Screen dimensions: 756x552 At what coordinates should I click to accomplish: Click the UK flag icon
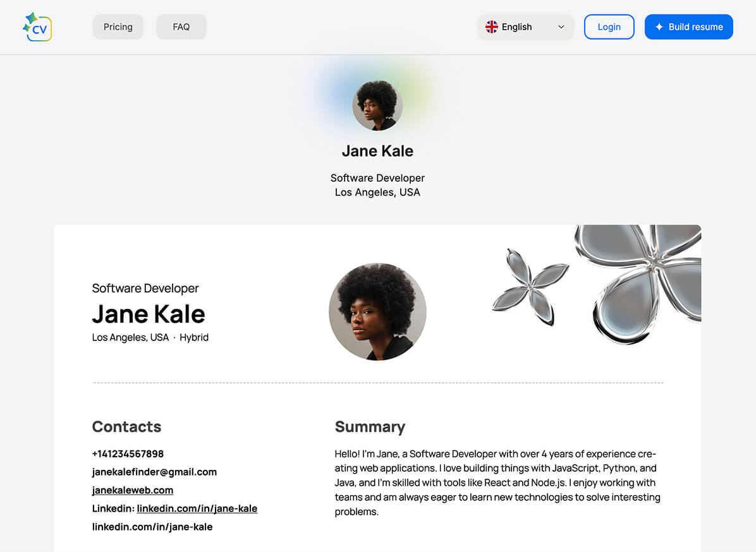point(491,27)
